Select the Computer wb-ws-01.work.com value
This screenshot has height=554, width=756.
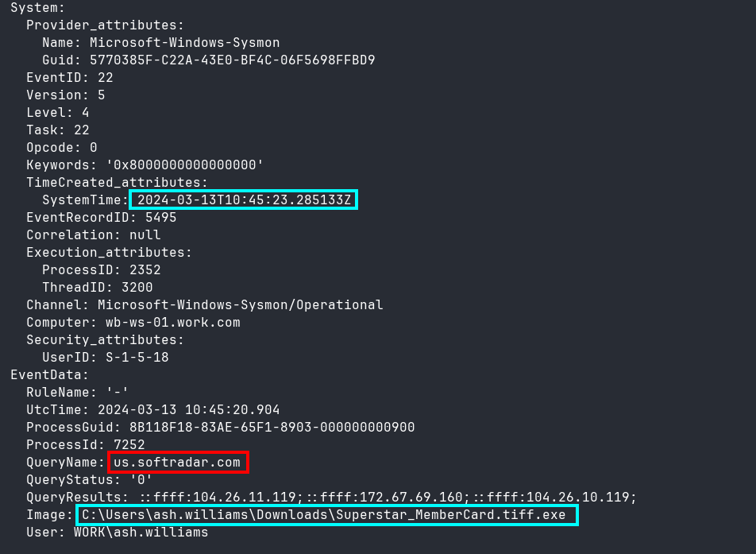pyautogui.click(x=173, y=323)
